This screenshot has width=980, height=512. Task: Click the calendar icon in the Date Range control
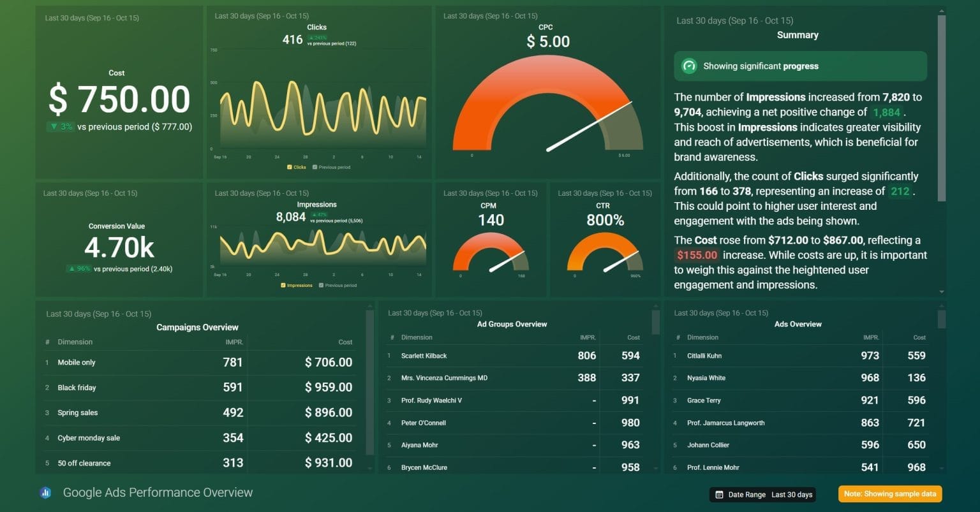point(720,494)
